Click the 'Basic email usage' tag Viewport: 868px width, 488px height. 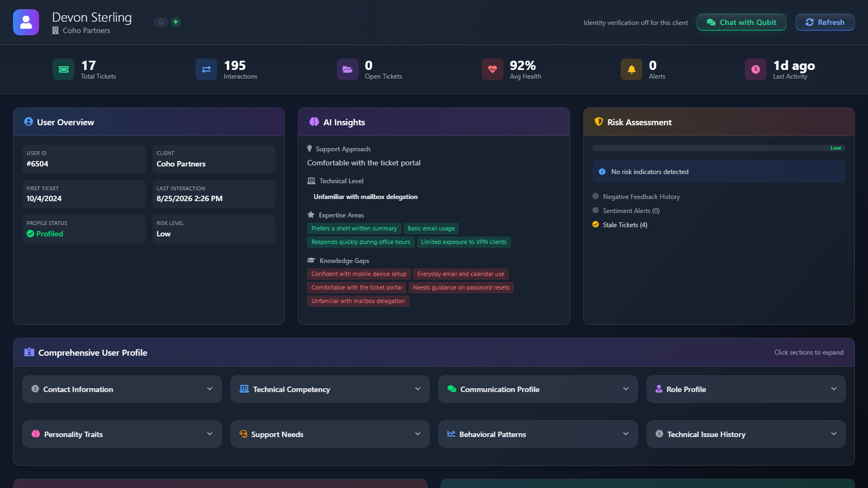point(431,228)
